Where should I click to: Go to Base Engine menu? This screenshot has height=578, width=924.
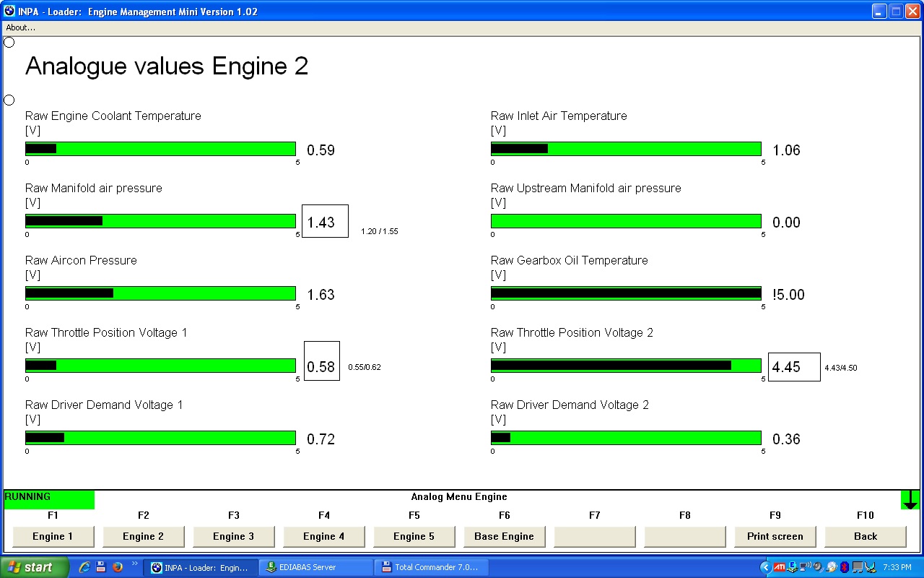click(504, 536)
